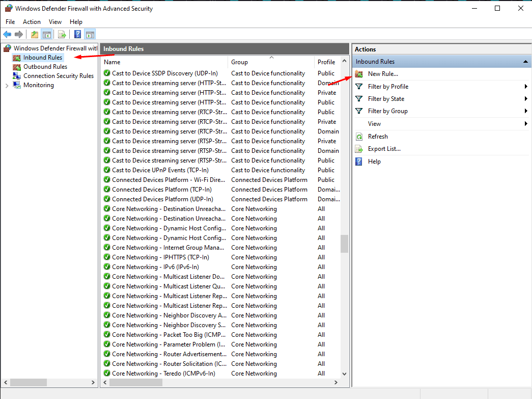Click the green check of Packet Too Big rule
Image resolution: width=532 pixels, height=399 pixels.
pos(107,334)
